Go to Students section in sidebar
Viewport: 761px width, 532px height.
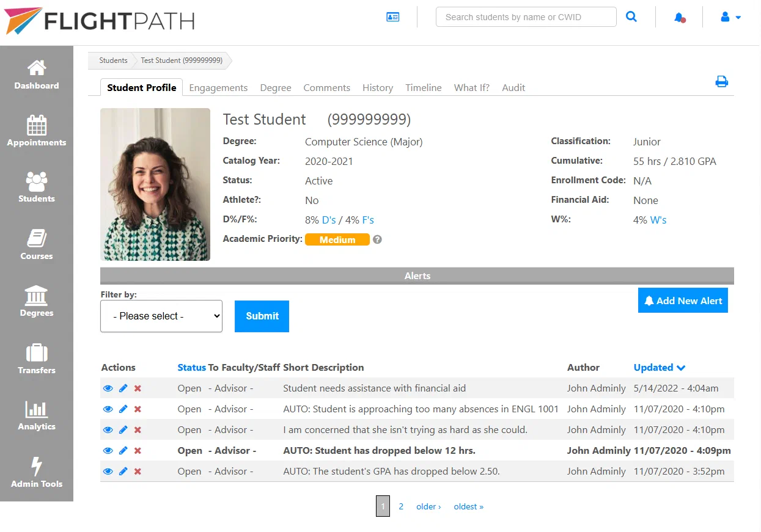pos(37,187)
